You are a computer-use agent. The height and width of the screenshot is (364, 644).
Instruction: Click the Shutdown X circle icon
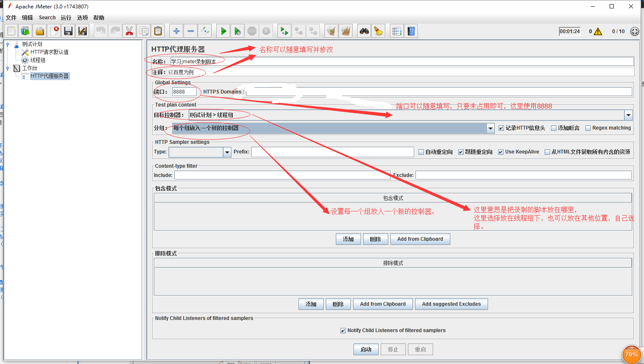click(x=266, y=31)
